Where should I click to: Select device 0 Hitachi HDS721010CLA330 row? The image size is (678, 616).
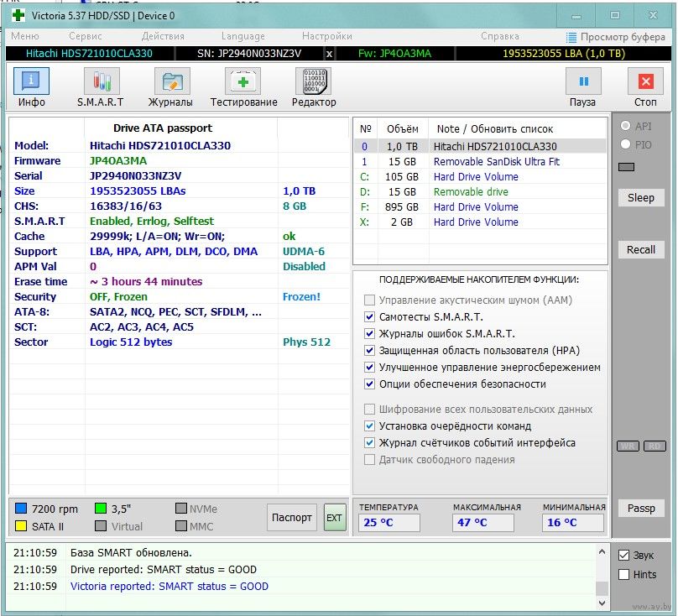pyautogui.click(x=481, y=146)
